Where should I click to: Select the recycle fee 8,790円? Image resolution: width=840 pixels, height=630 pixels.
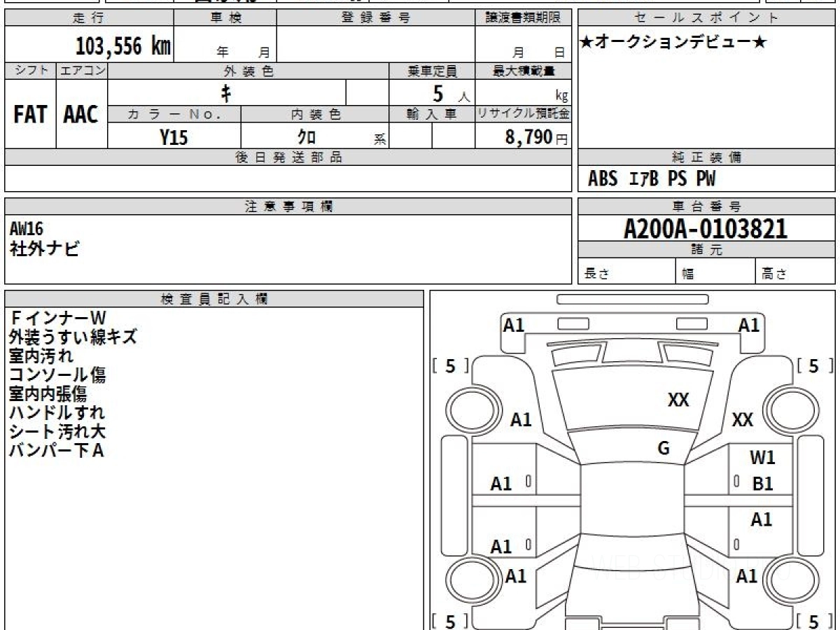(537, 137)
